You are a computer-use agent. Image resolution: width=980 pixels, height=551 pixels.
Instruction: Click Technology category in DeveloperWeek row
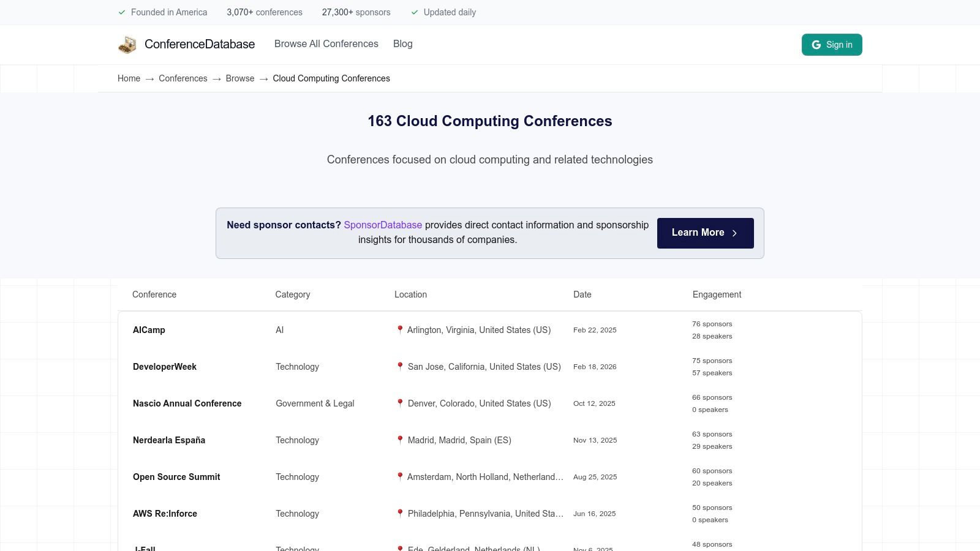pyautogui.click(x=297, y=367)
